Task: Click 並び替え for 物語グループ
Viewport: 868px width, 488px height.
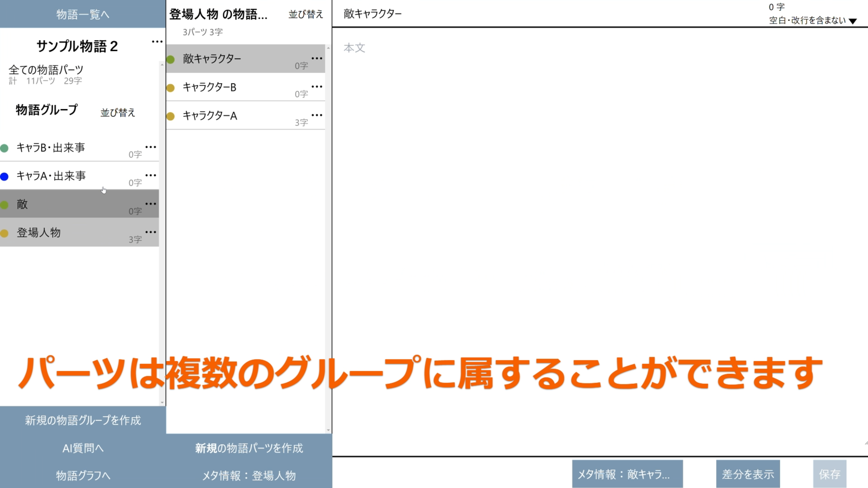Action: 118,112
